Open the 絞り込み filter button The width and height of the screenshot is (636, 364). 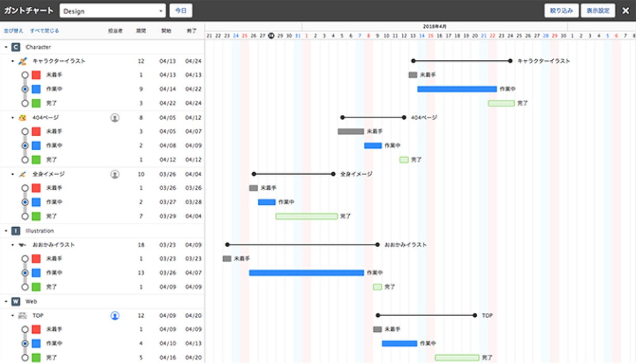pyautogui.click(x=561, y=11)
